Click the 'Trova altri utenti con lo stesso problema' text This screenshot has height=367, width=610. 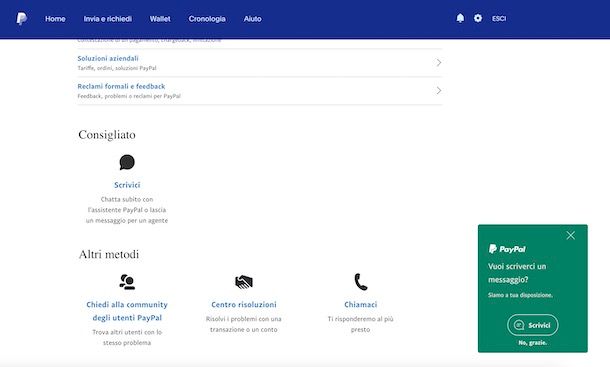127,337
